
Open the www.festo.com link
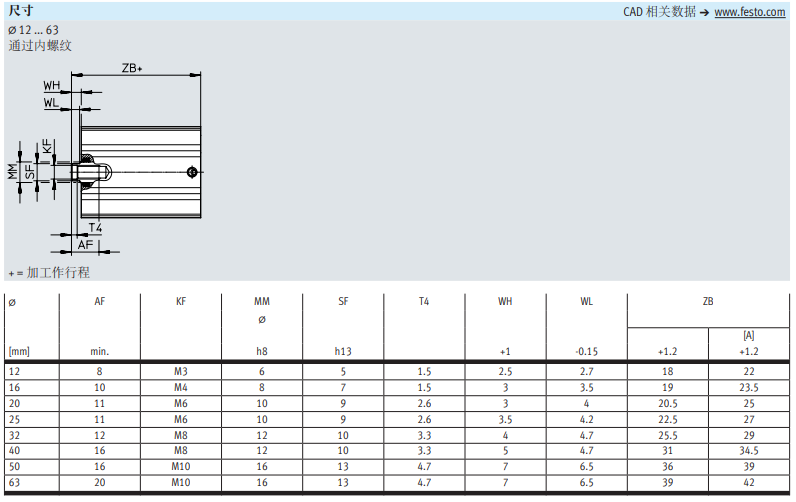(750, 12)
